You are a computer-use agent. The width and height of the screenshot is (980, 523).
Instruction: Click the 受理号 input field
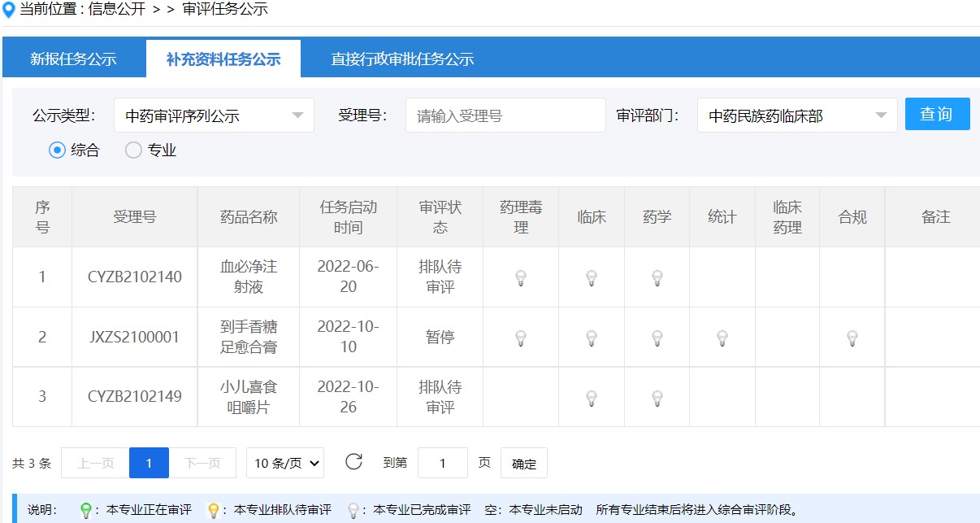point(505,115)
